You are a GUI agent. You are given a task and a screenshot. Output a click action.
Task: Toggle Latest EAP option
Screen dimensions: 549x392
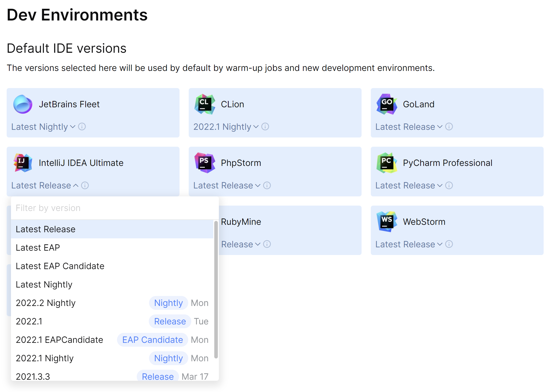(38, 247)
